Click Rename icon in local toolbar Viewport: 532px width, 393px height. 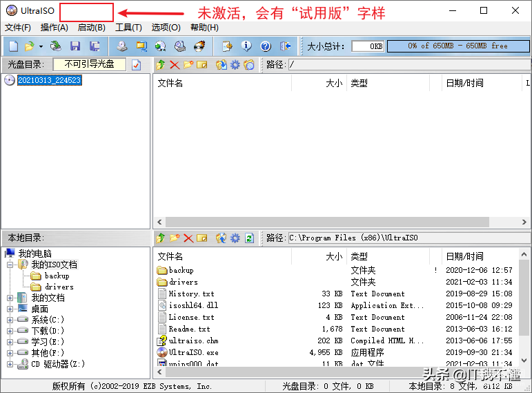point(202,238)
